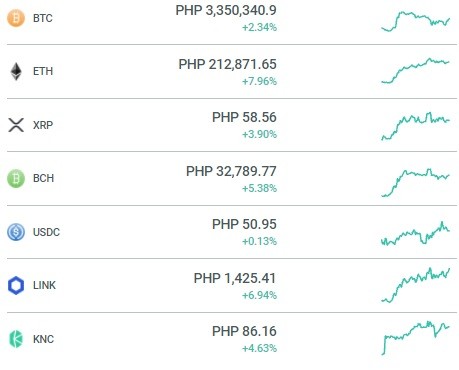Click the orange Bitcoin BTC coin icon
Screen dimensions: 459x370
point(16,18)
